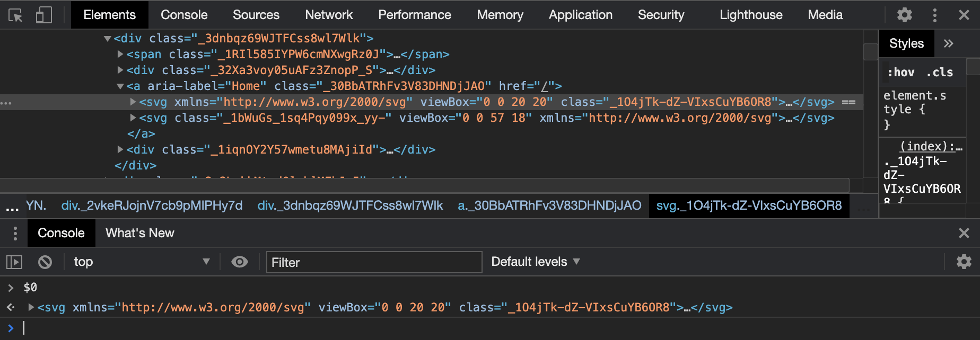Open the top JavaScript context dropdown
The image size is (980, 340).
141,262
